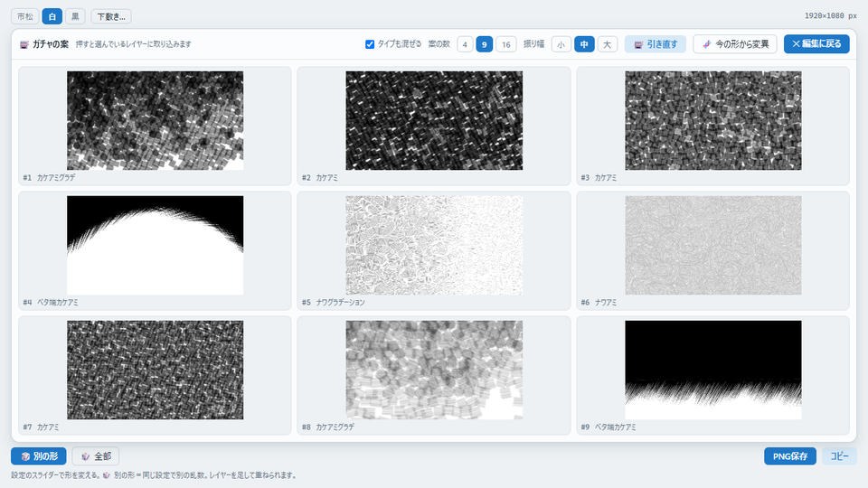
Task: Click the hint text starting 設定のスライダーで形を変える
Action: tap(154, 475)
